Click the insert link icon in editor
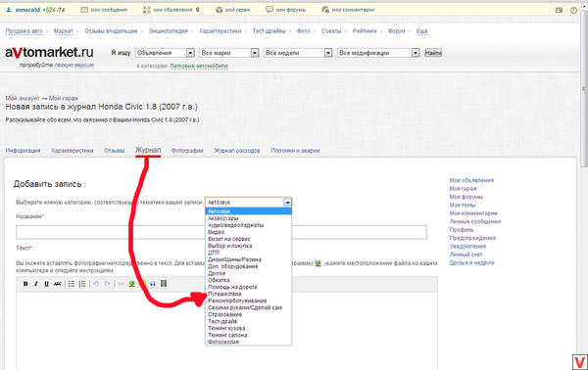This screenshot has height=370, width=588. [122, 284]
